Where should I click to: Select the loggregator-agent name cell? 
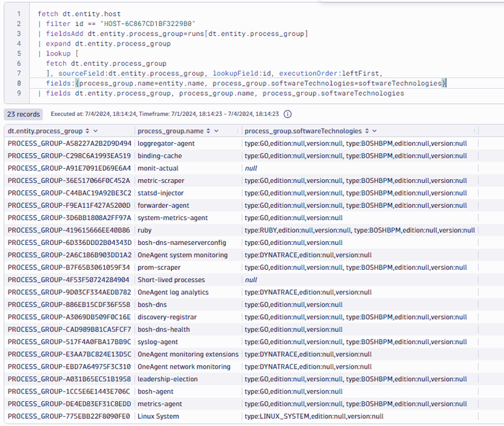pyautogui.click(x=166, y=143)
